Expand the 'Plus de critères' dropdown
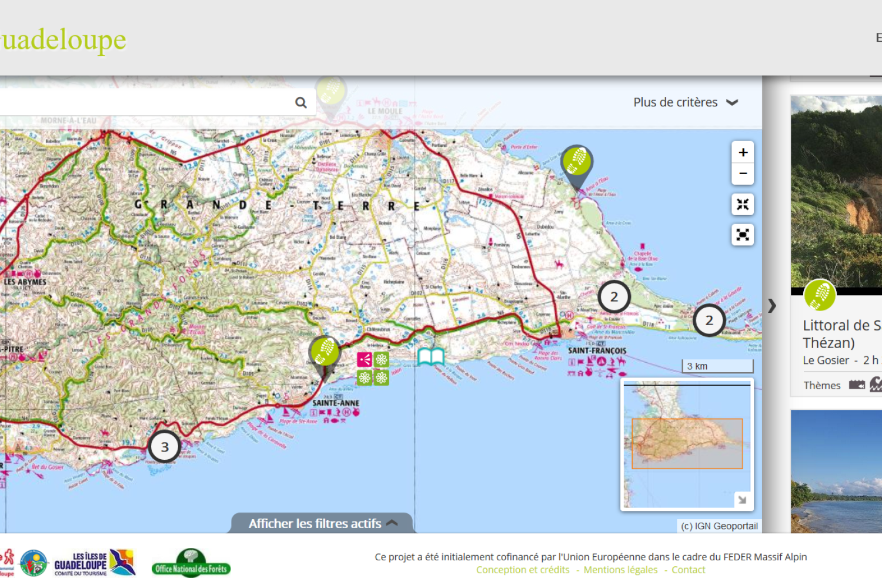The height and width of the screenshot is (588, 882). pos(686,102)
